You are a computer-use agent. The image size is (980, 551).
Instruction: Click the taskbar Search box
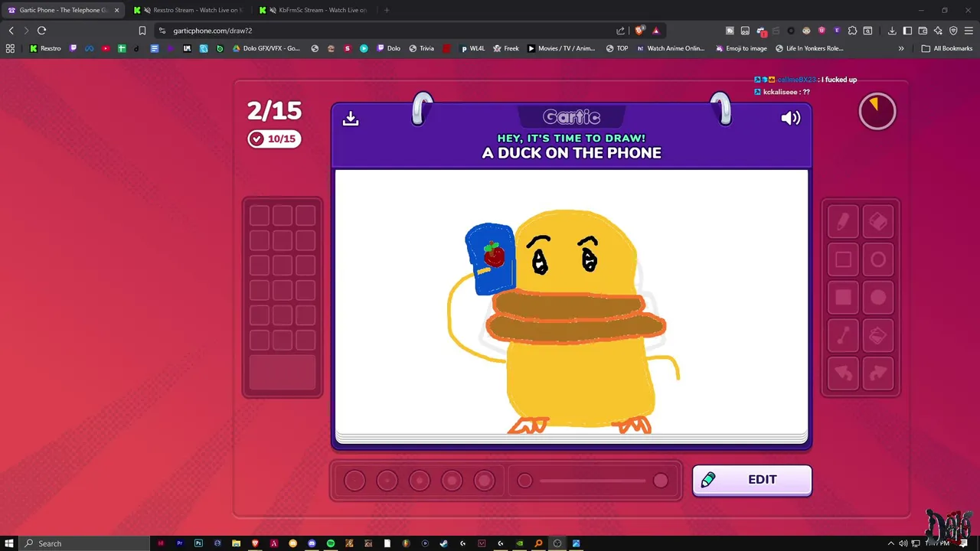(x=84, y=543)
